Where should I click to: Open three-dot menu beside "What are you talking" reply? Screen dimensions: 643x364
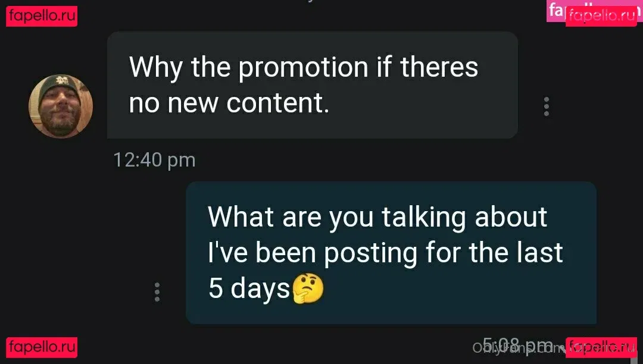point(157,292)
